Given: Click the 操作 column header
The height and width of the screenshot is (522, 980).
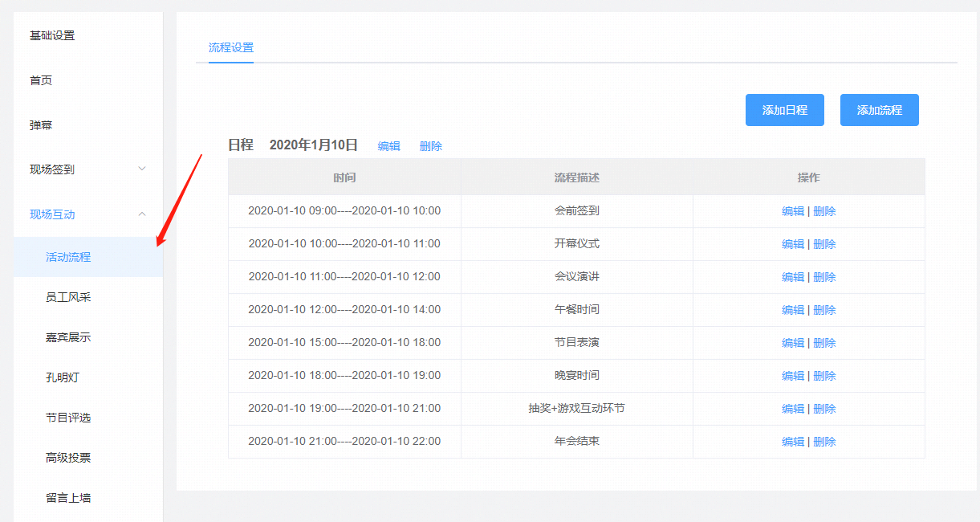Looking at the screenshot, I should click(808, 177).
